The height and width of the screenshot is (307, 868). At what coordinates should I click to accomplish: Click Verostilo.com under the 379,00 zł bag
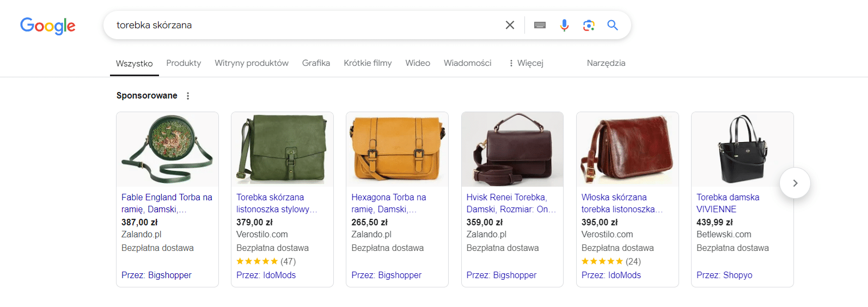262,234
